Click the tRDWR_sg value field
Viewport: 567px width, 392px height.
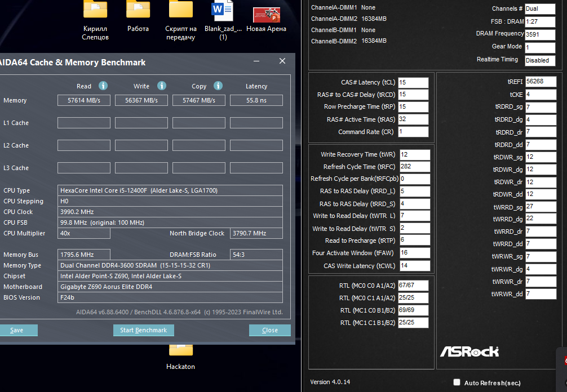coord(541,157)
